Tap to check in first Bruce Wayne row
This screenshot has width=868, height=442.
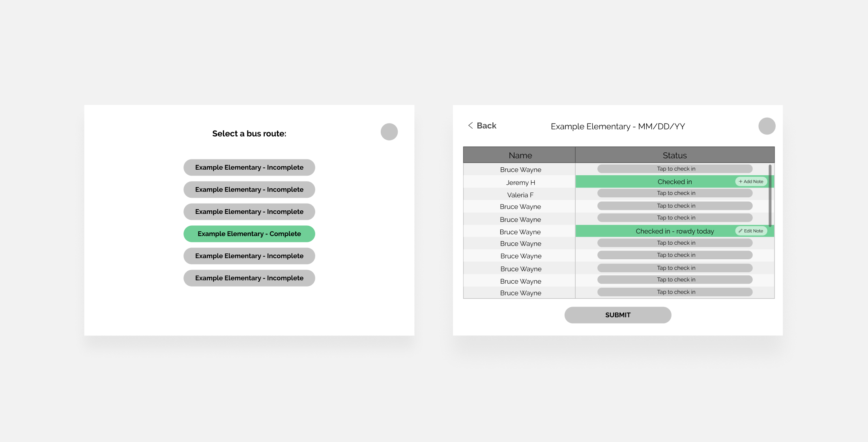[675, 169]
